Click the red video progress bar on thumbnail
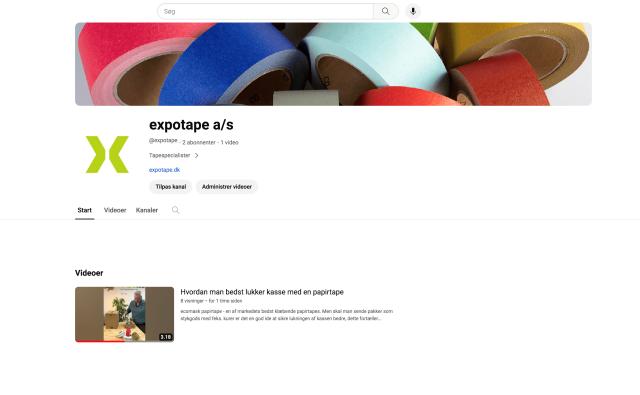This screenshot has height=395, width=640. tap(100, 341)
